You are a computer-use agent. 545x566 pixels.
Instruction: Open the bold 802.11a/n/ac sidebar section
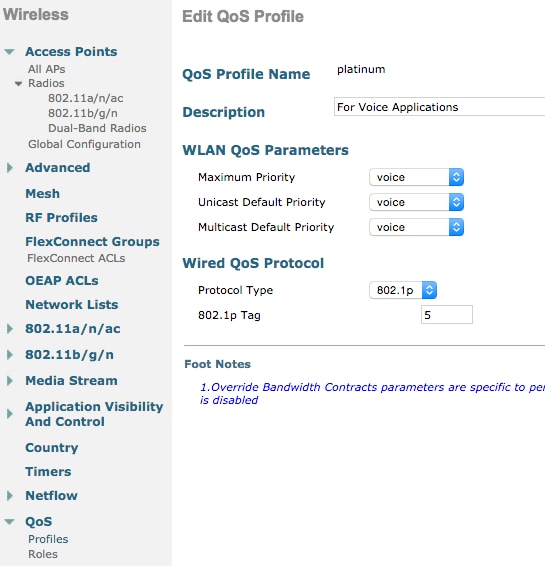(x=73, y=329)
